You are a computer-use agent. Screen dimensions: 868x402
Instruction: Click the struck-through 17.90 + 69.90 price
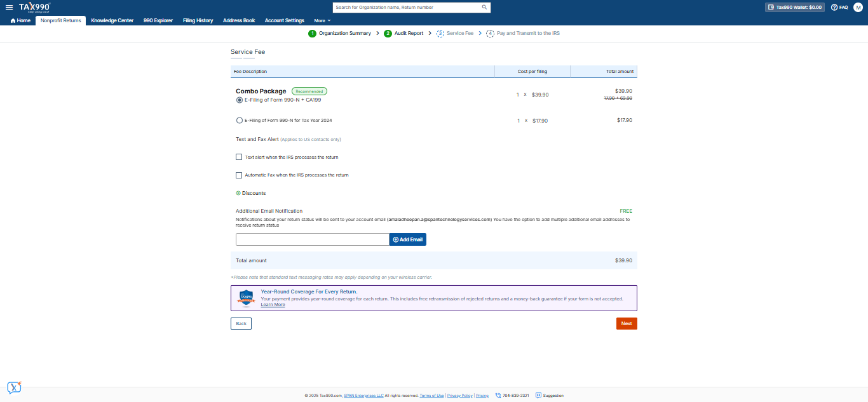617,98
